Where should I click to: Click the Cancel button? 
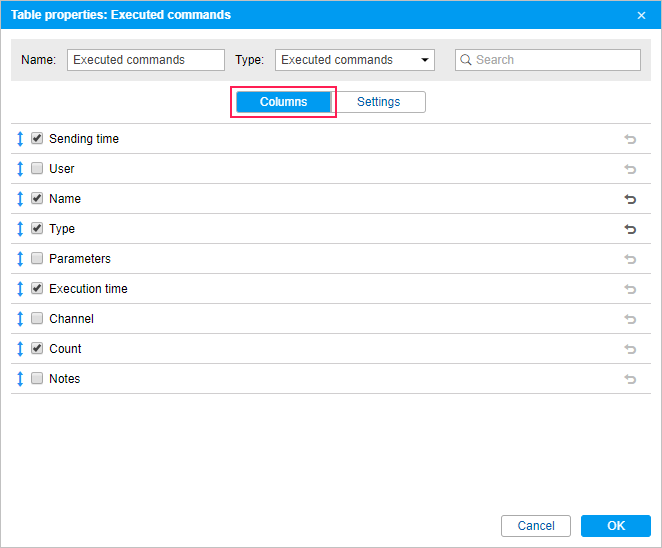click(536, 526)
